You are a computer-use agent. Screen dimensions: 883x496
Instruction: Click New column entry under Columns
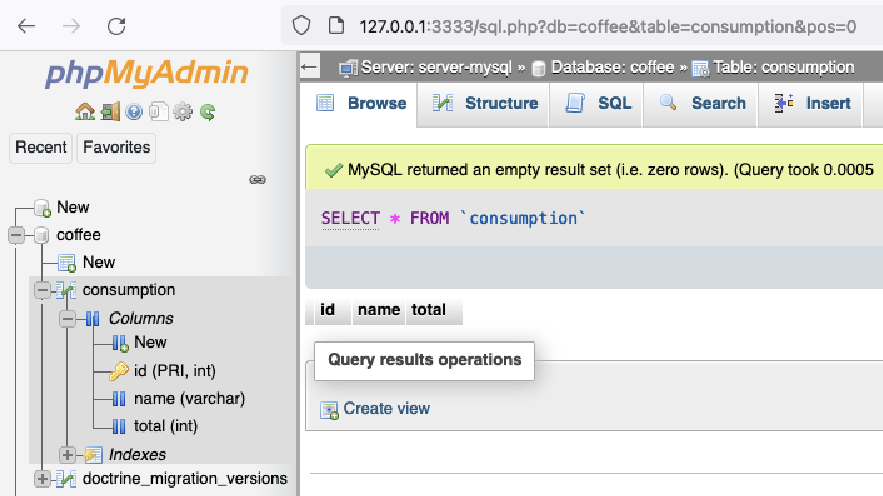point(150,342)
